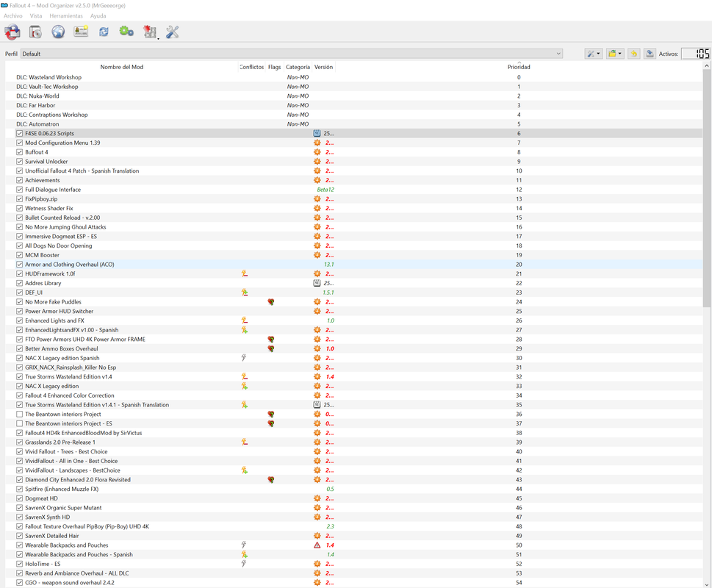Click conflict icon on VividFallout - Landscapes row
The width and height of the screenshot is (712, 588).
[244, 470]
